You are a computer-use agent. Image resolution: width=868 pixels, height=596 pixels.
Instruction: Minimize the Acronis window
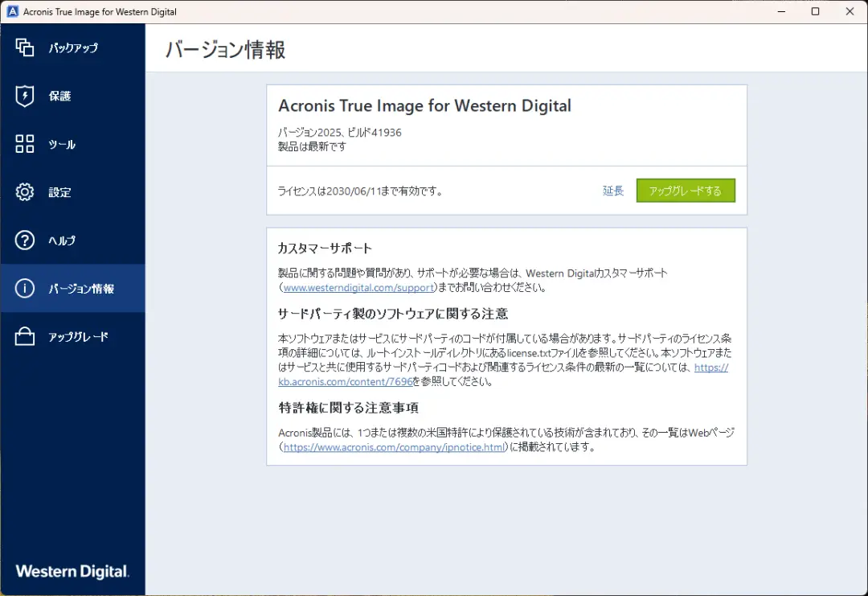pos(782,11)
